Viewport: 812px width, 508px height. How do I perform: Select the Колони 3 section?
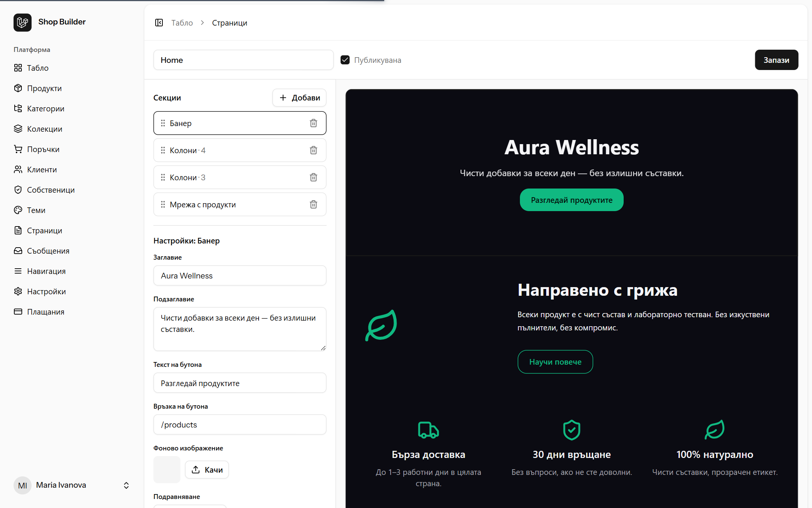coord(240,177)
